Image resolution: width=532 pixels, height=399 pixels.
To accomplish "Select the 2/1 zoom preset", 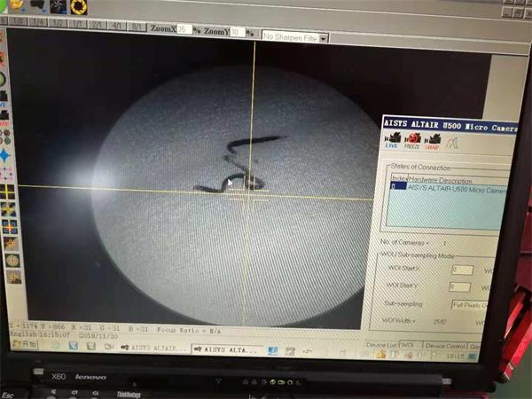I will (x=96, y=27).
